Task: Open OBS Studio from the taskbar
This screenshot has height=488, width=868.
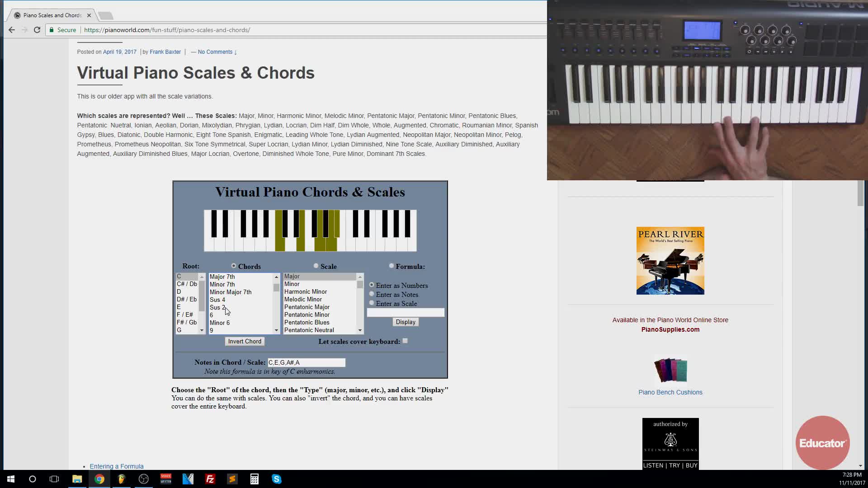Action: (x=144, y=479)
